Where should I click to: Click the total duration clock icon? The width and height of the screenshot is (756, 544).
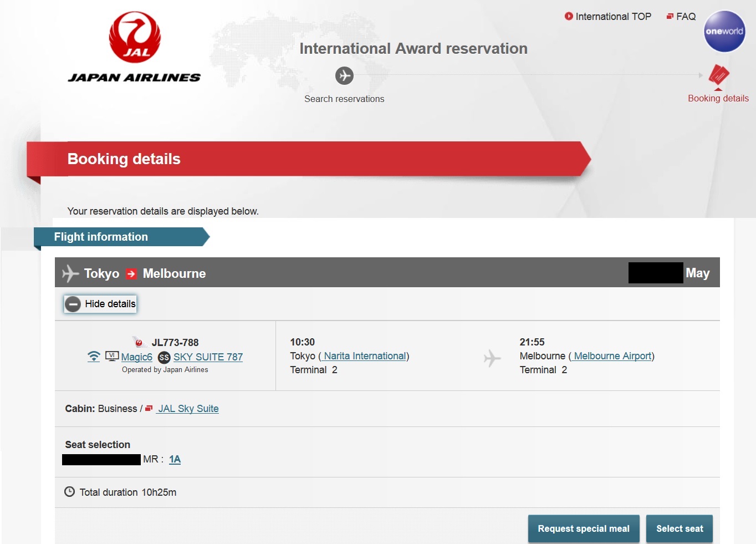pyautogui.click(x=70, y=492)
